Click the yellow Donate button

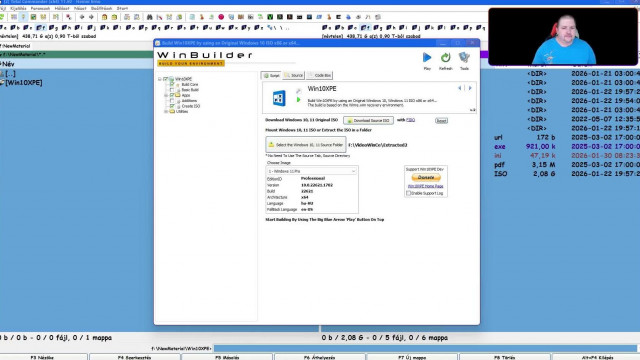(426, 178)
